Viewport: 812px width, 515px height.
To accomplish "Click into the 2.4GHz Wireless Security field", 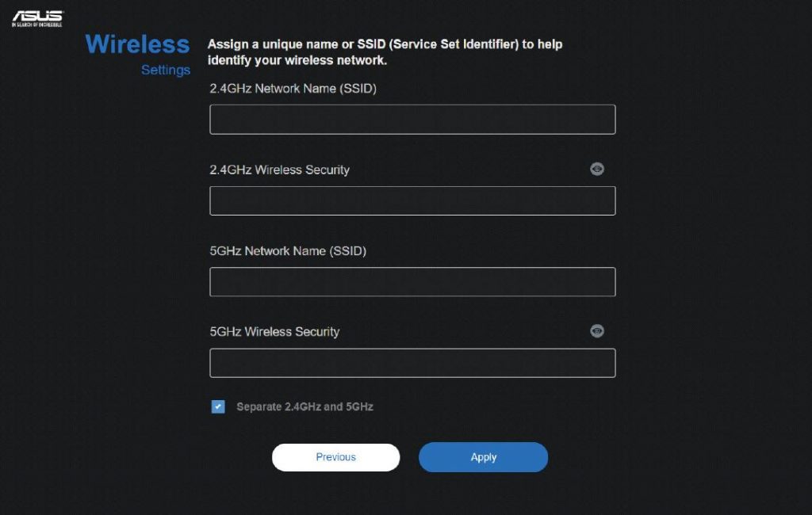I will point(412,200).
